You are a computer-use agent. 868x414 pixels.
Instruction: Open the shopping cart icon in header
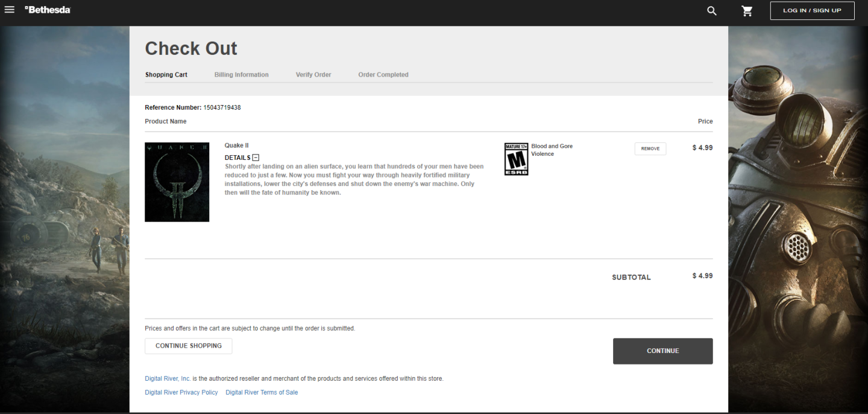(x=747, y=11)
